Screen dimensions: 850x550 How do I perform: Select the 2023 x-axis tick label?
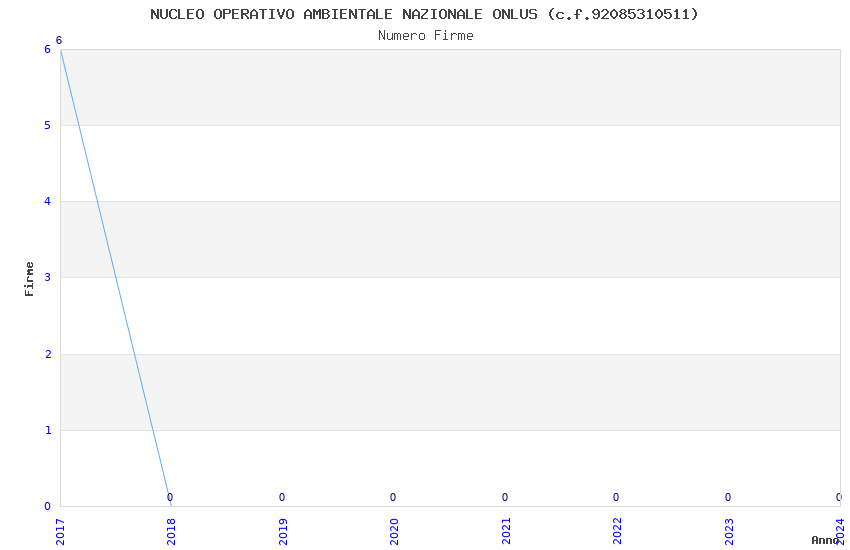coord(729,532)
